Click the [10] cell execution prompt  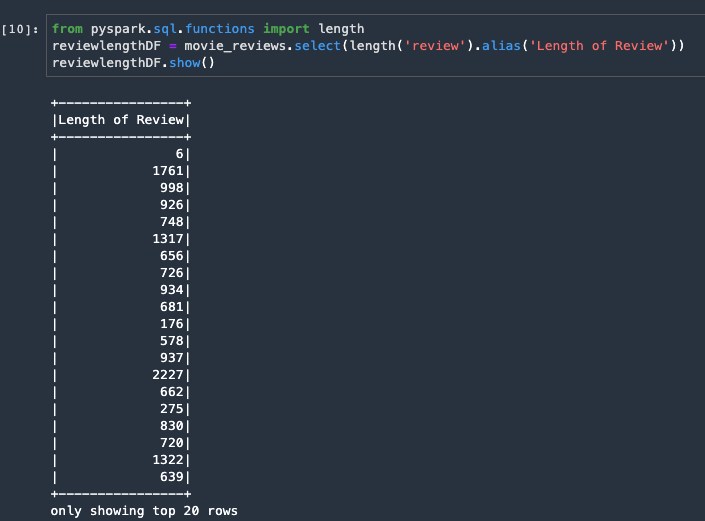point(19,29)
